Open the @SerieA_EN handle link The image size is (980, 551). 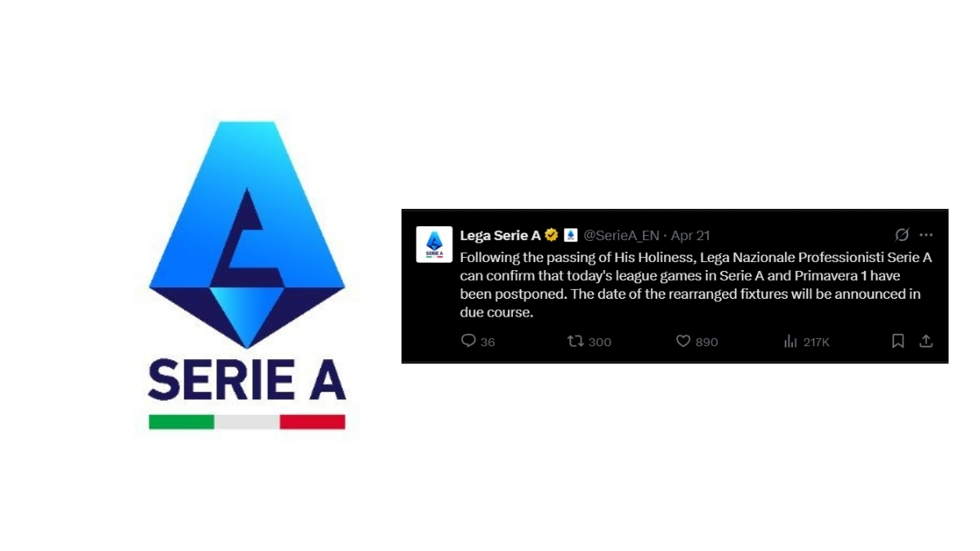(621, 235)
